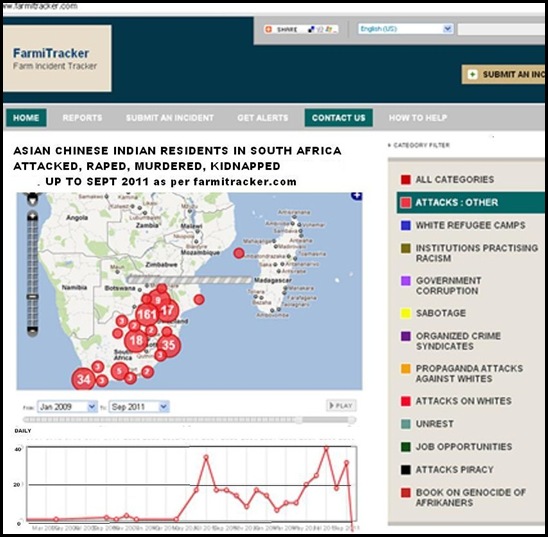Click the Share button
Image resolution: width=548 pixels, height=537 pixels.
click(x=301, y=29)
